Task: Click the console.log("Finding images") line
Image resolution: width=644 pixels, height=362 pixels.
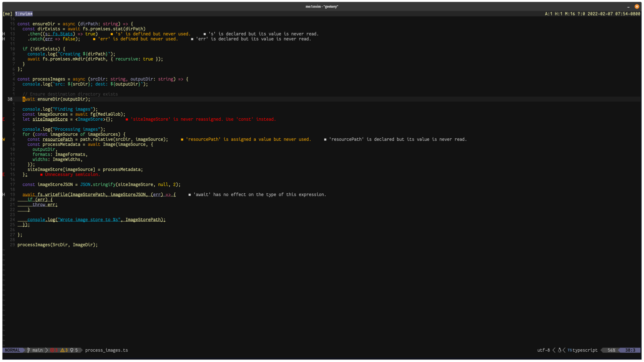Action: (x=60, y=109)
